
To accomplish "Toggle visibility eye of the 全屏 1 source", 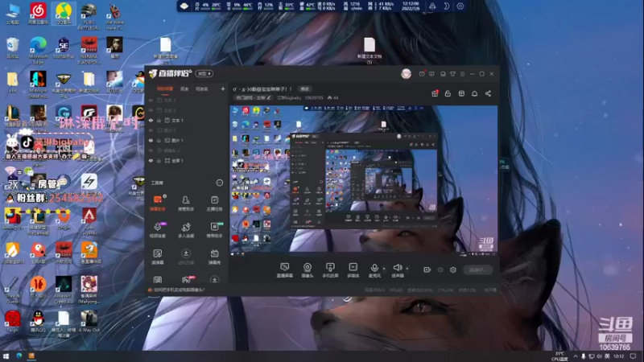I will pyautogui.click(x=151, y=160).
